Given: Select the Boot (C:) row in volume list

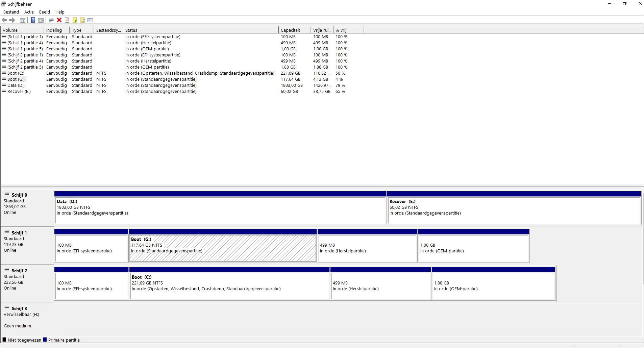Looking at the screenshot, I should pyautogui.click(x=16, y=73).
